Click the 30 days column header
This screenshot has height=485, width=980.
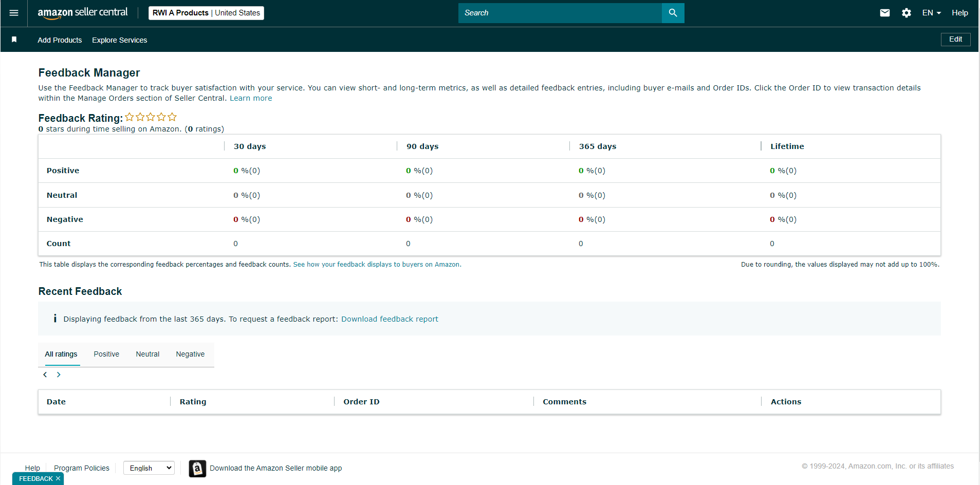[250, 146]
